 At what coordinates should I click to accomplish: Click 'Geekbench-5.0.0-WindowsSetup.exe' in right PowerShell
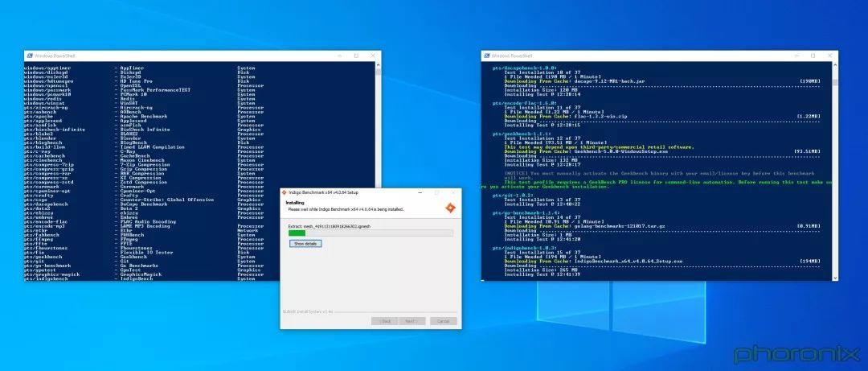coord(621,151)
